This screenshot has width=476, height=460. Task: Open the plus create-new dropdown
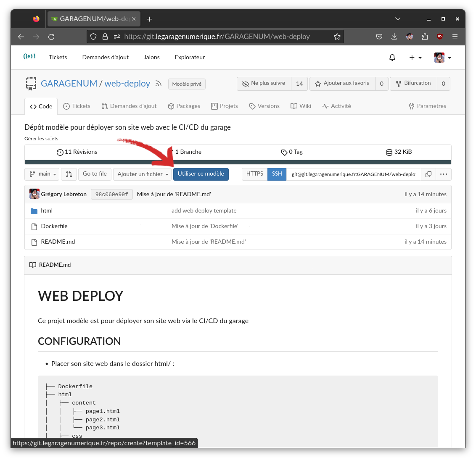pyautogui.click(x=415, y=58)
